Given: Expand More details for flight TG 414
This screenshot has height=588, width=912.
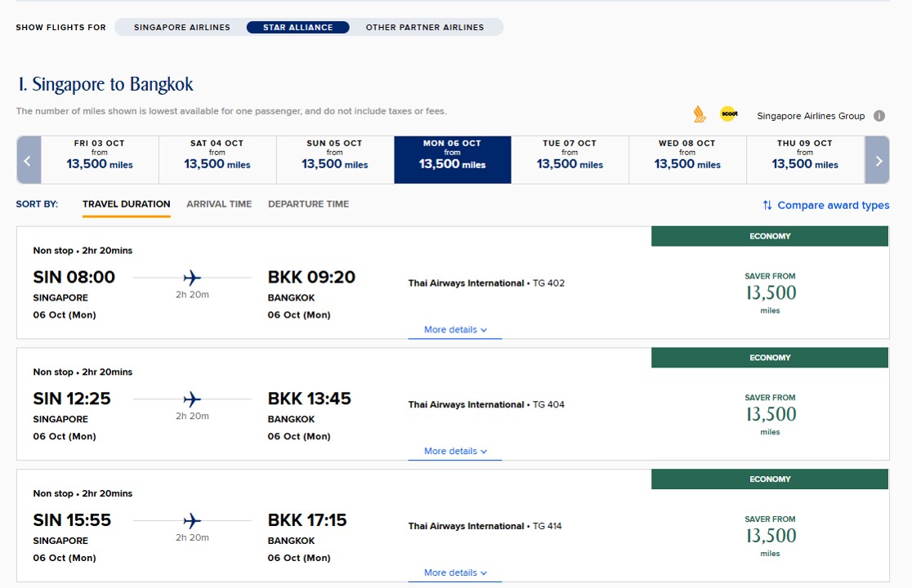Looking at the screenshot, I should click(455, 572).
